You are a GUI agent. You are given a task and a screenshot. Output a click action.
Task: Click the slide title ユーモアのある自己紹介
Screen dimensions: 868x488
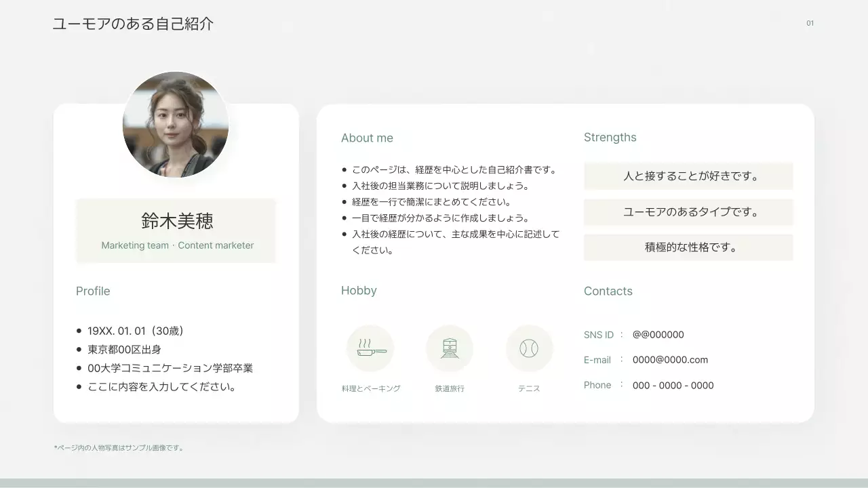134,23
